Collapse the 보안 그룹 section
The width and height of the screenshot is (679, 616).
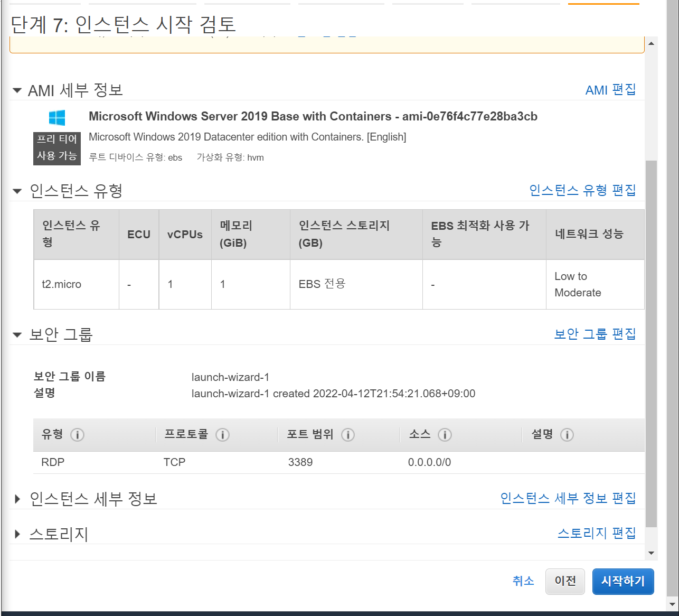tap(17, 335)
